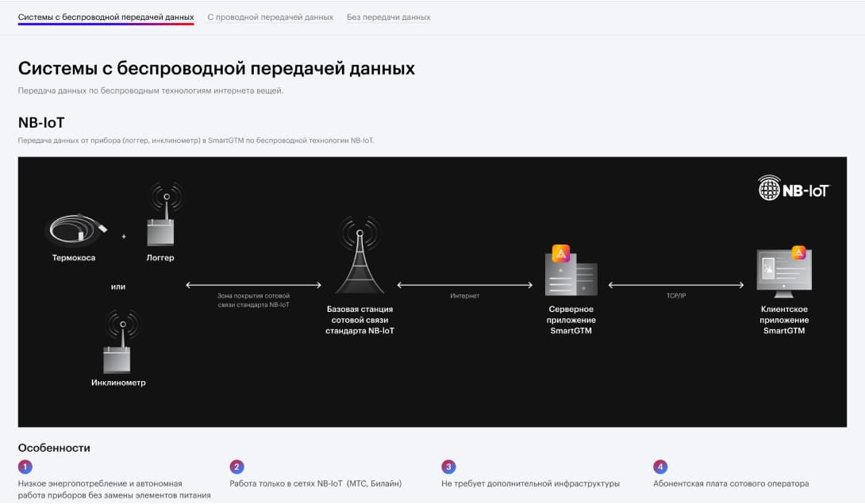Click the 'NB-IoT' section heading
Image resolution: width=865 pixels, height=504 pixels.
pyautogui.click(x=41, y=122)
